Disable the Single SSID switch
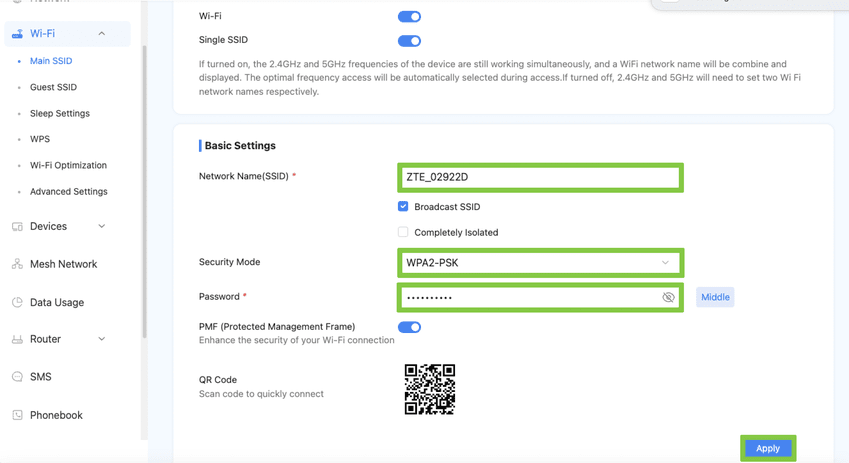Screen dimensions: 849x463 coord(409,41)
